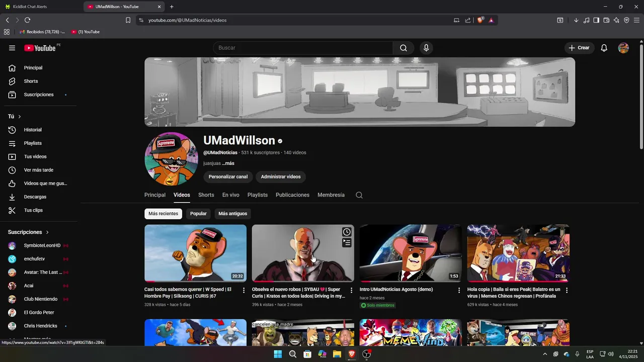Image resolution: width=644 pixels, height=362 pixels.
Task: Share this page icon in address bar
Action: click(x=468, y=20)
